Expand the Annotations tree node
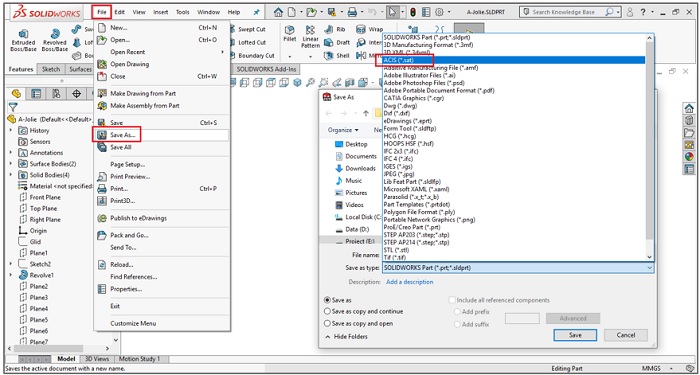 pos(11,152)
